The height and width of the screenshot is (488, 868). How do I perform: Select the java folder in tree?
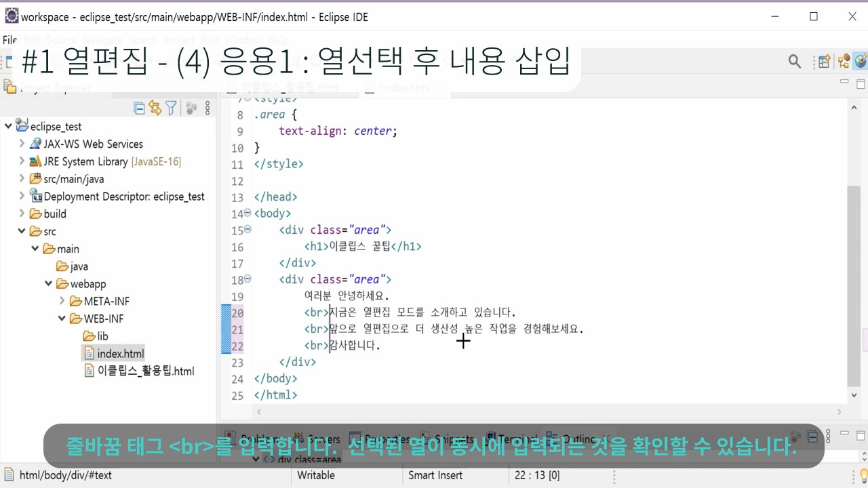[x=79, y=266]
